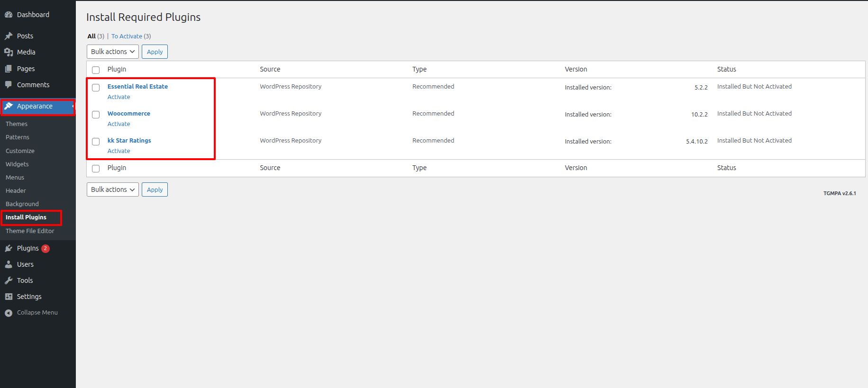868x388 pixels.
Task: Click the Posts pushpin icon
Action: (x=9, y=36)
